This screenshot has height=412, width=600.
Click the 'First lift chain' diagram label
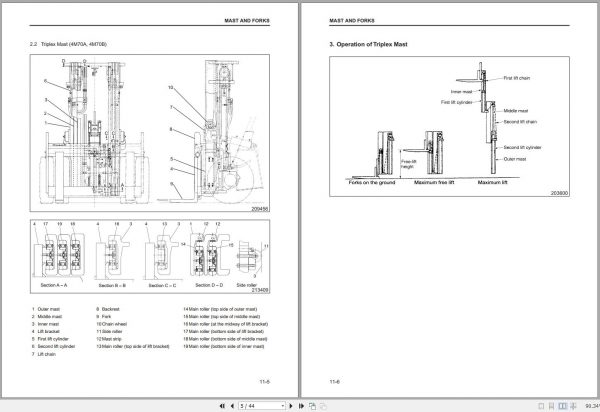click(517, 78)
